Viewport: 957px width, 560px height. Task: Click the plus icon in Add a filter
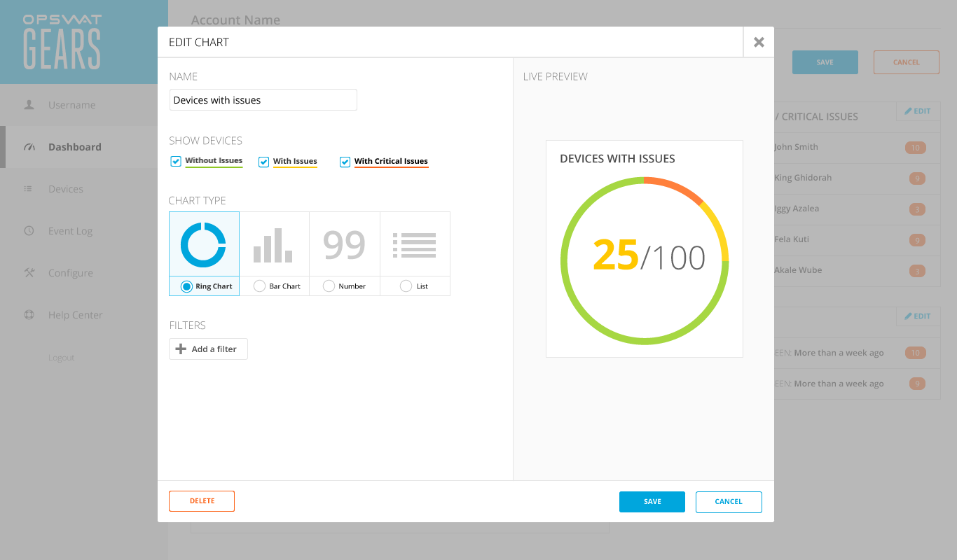[181, 349]
